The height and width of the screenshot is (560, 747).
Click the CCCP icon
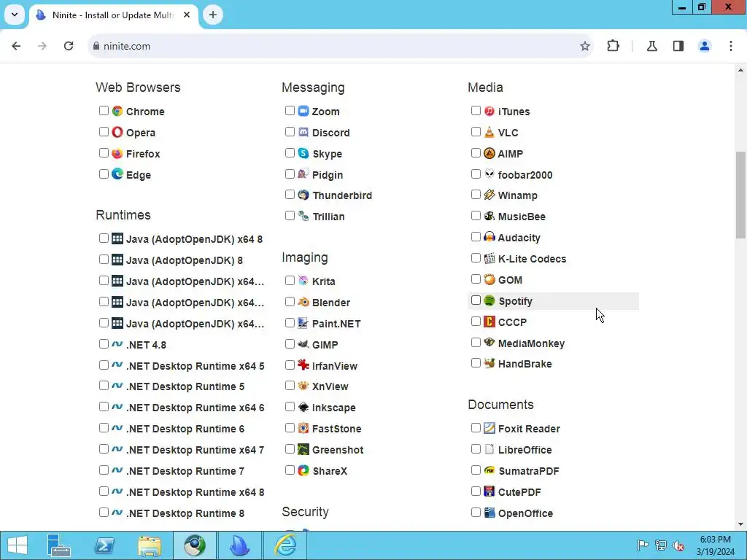489,322
